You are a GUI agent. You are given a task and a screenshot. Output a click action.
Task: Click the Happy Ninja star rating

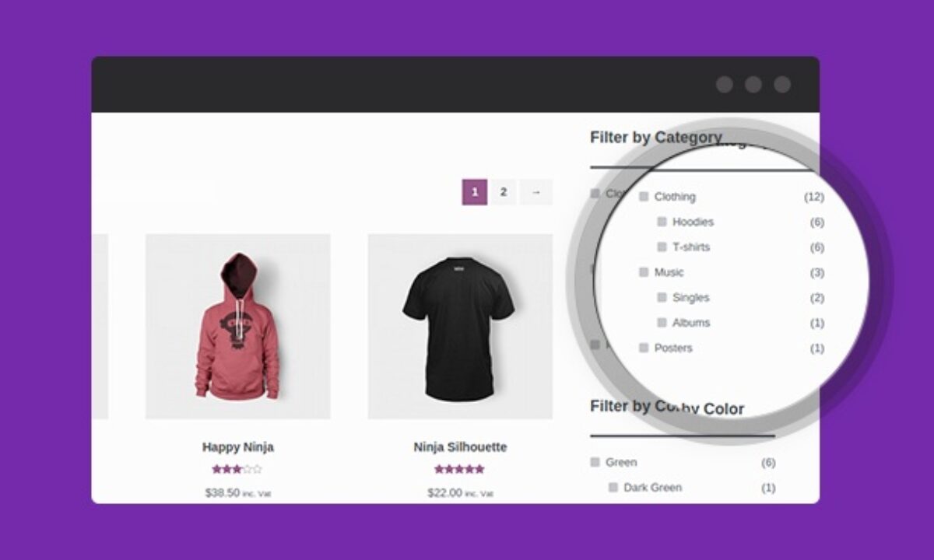(237, 469)
